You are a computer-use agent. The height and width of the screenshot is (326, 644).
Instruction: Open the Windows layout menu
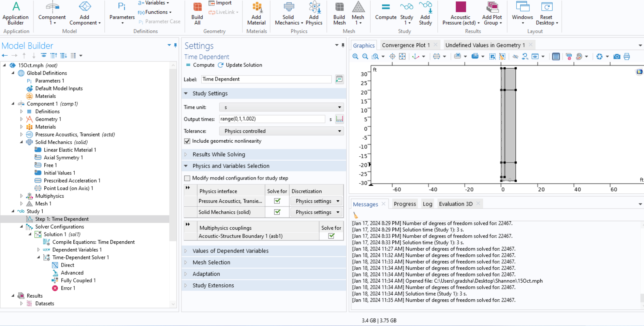click(522, 14)
